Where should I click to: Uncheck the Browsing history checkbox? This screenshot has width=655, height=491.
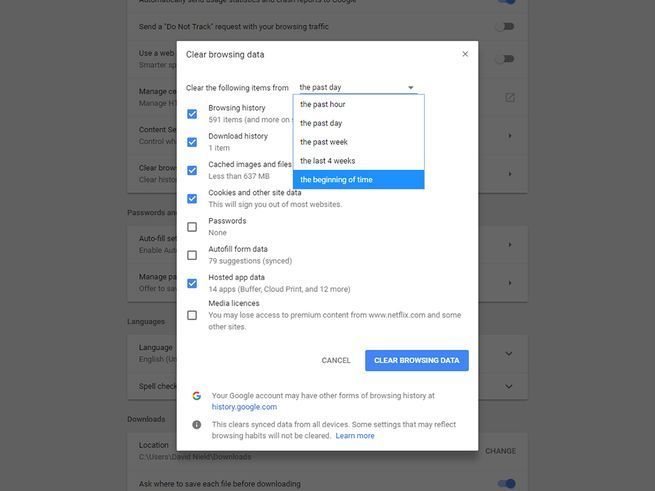coord(192,114)
